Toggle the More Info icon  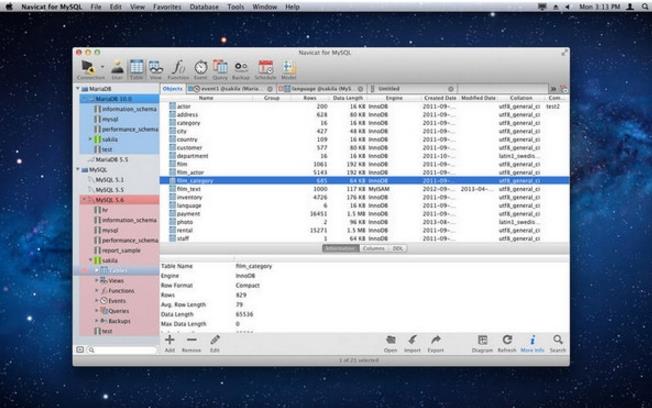[x=532, y=340]
